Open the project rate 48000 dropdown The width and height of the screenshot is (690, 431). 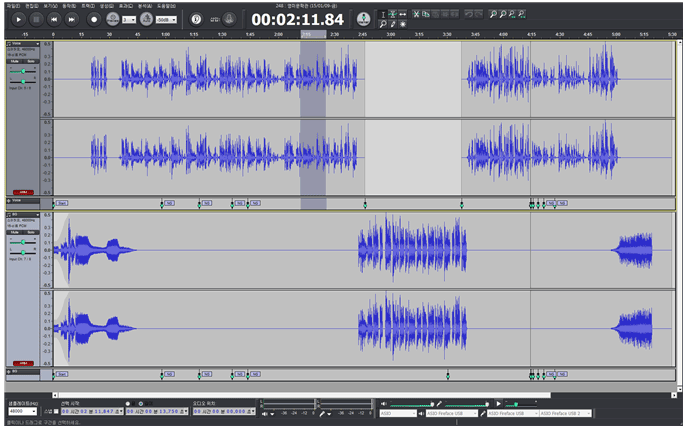point(22,411)
